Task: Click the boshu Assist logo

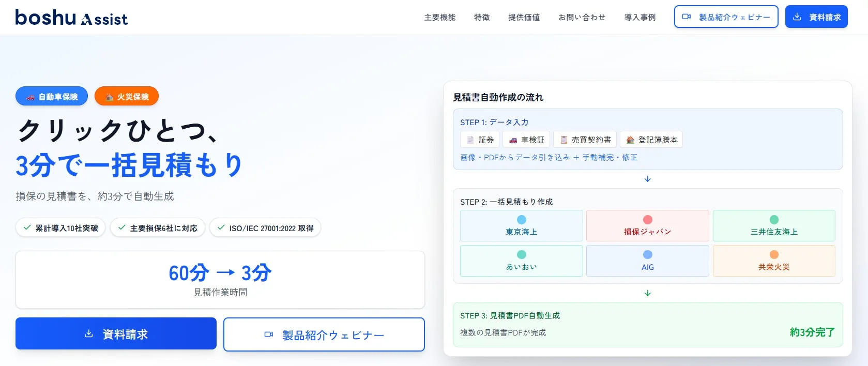Action: click(71, 18)
